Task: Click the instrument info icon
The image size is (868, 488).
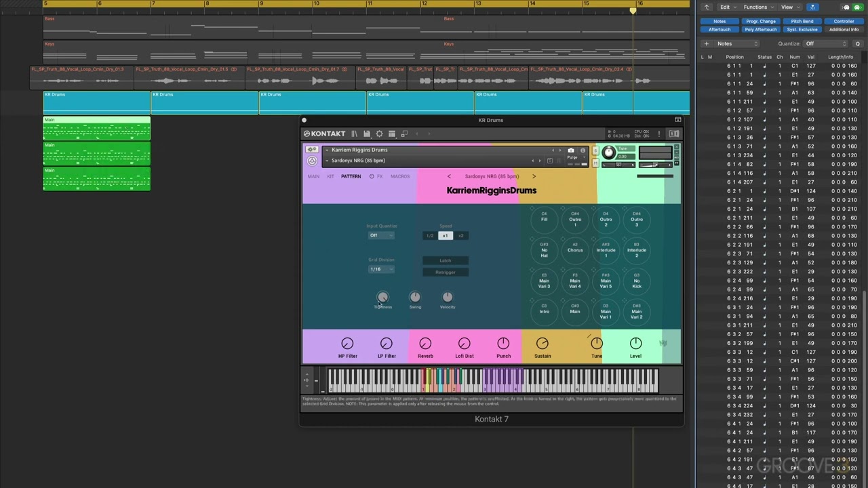Action: [x=583, y=150]
